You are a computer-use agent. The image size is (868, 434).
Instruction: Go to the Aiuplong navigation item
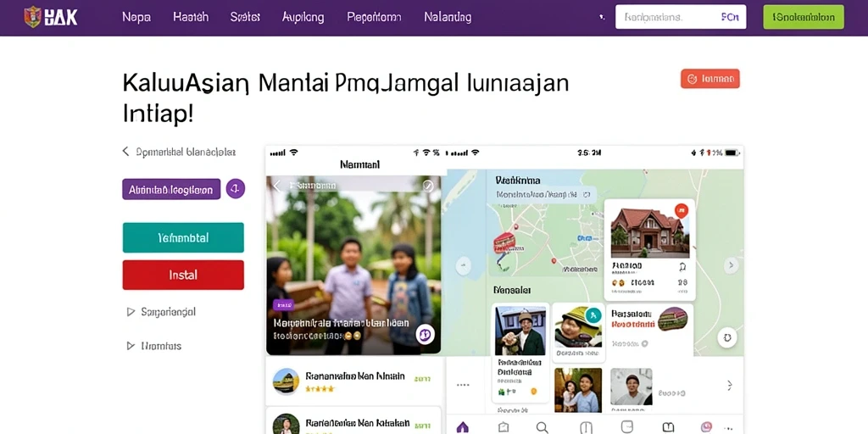pyautogui.click(x=303, y=17)
